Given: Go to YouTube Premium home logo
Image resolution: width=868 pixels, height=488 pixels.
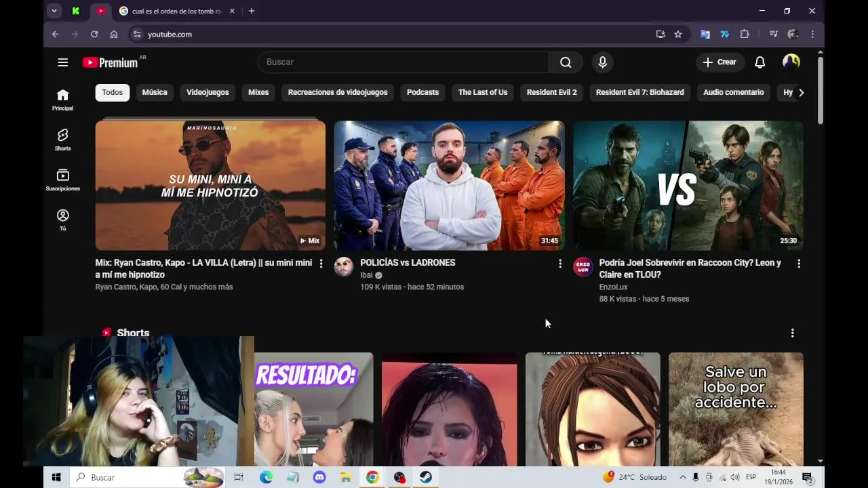Looking at the screenshot, I should click(110, 62).
